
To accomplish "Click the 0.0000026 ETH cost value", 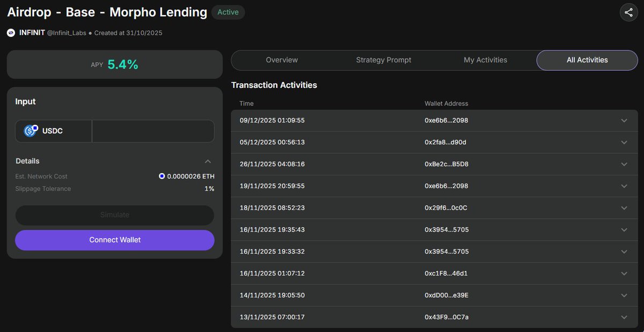I will point(191,176).
